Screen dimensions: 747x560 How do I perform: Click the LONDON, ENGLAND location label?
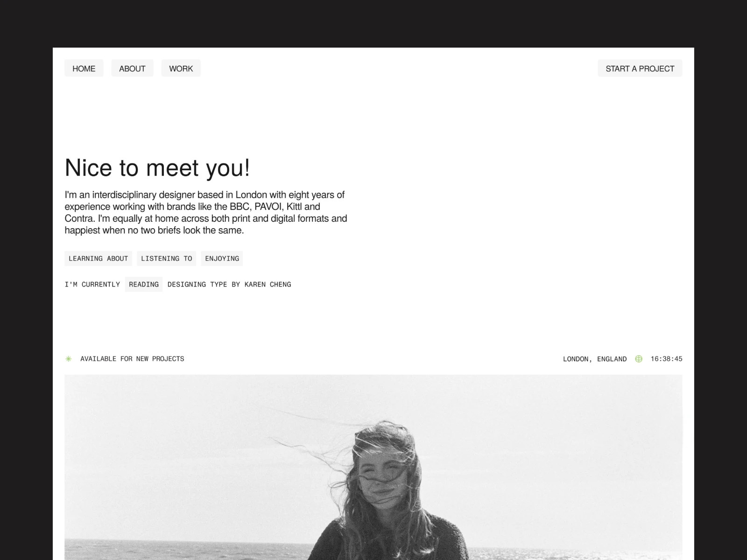point(595,359)
